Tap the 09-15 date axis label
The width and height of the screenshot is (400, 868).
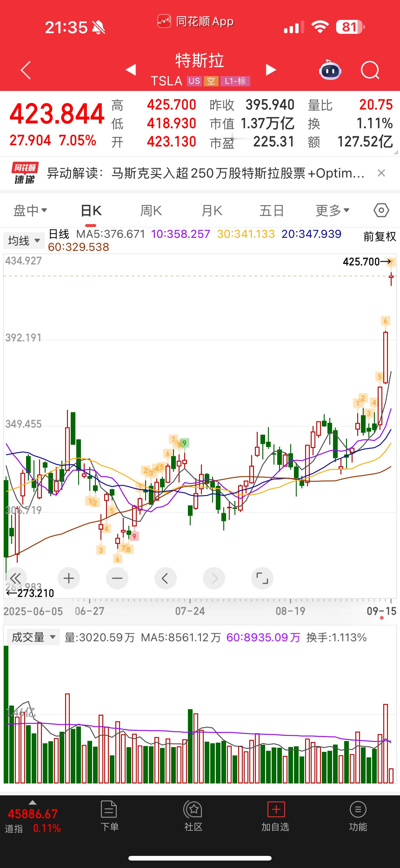[381, 611]
